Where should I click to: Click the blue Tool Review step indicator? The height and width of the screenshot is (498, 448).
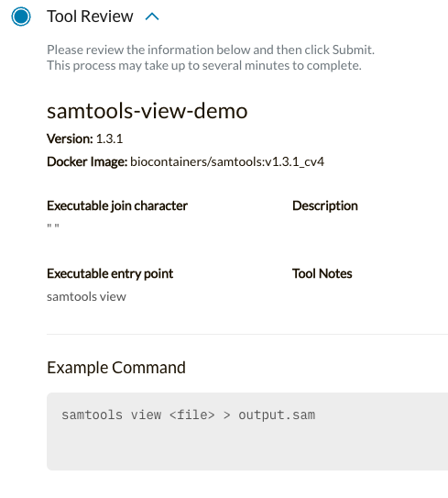21,17
